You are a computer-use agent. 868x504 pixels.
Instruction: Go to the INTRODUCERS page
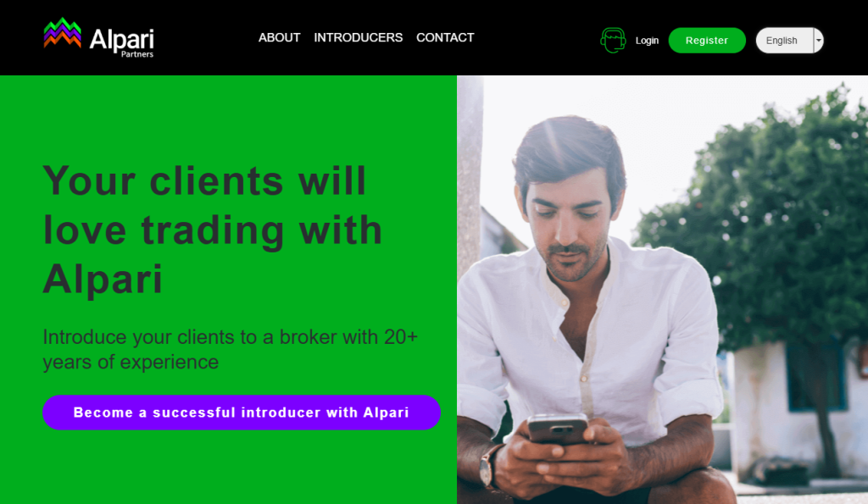click(x=359, y=37)
